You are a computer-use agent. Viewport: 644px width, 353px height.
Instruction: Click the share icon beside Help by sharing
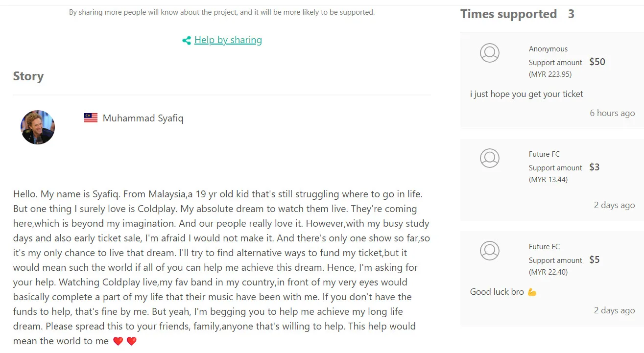187,41
